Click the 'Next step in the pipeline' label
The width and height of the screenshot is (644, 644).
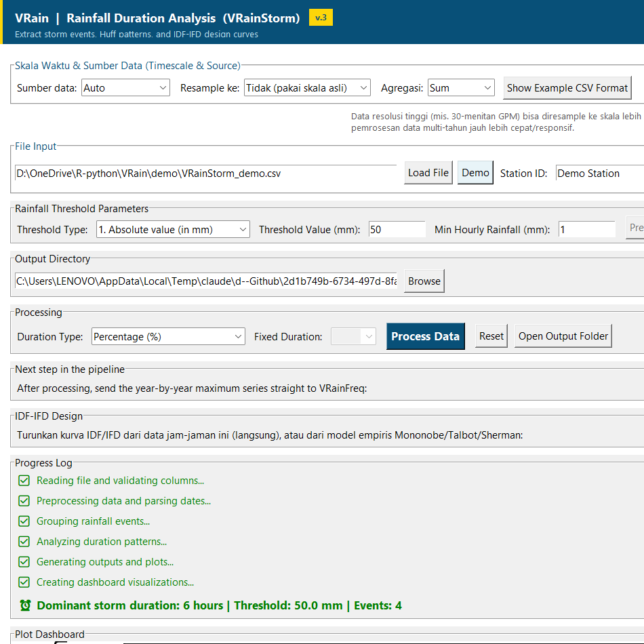pyautogui.click(x=70, y=369)
